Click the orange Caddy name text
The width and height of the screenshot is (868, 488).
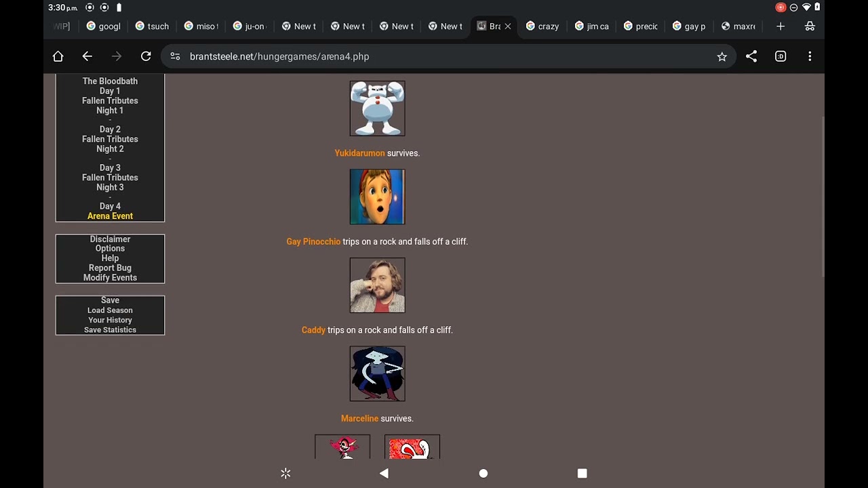pos(313,330)
